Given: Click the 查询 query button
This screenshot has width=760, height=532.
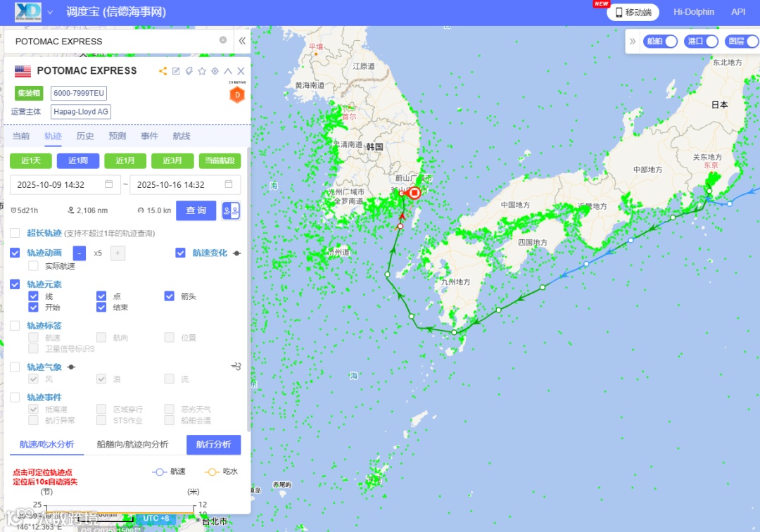Looking at the screenshot, I should coord(196,210).
